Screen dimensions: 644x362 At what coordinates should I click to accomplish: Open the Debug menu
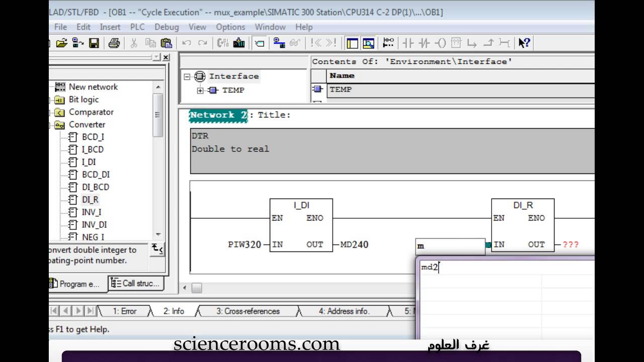click(x=167, y=27)
